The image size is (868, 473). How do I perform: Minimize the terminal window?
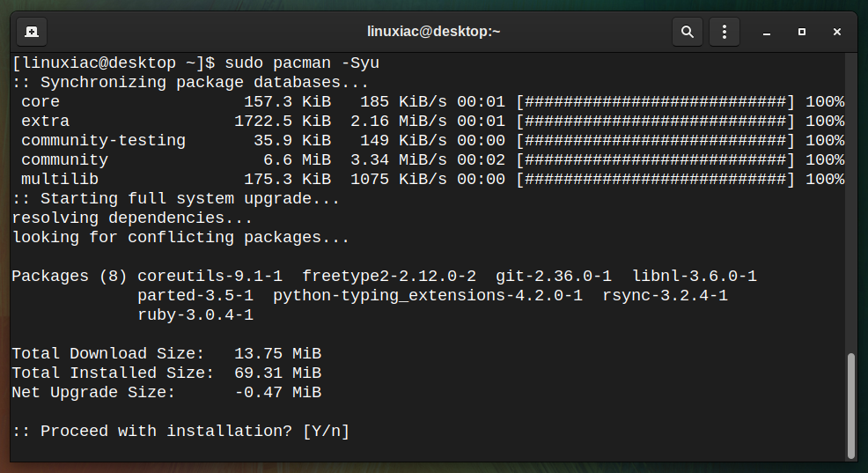coord(767,32)
